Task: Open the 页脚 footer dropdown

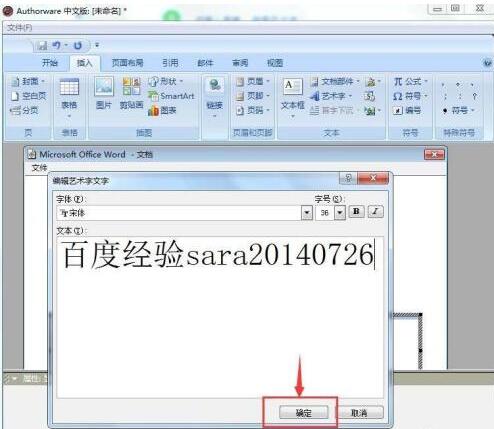Action: point(252,96)
